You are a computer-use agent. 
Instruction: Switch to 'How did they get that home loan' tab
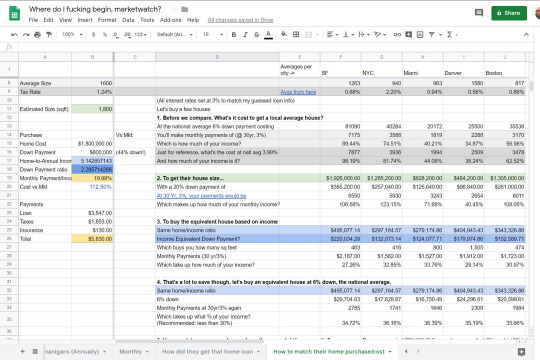(x=207, y=352)
